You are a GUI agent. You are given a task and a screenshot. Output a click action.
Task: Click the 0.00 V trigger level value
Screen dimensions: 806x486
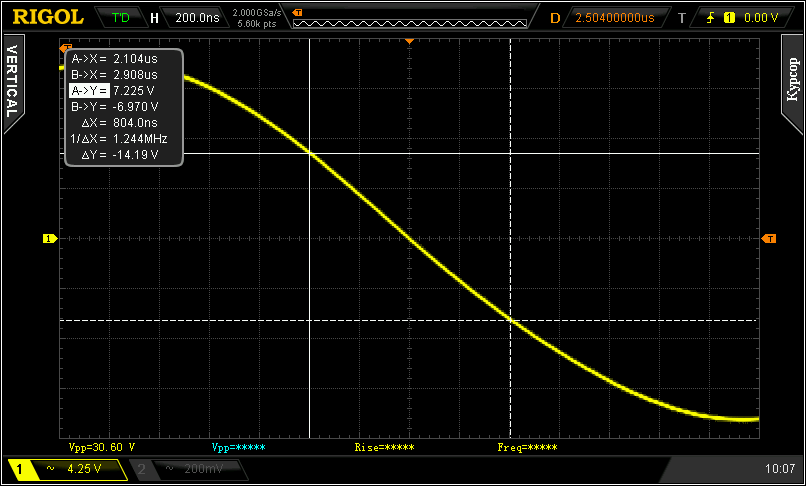tap(761, 18)
